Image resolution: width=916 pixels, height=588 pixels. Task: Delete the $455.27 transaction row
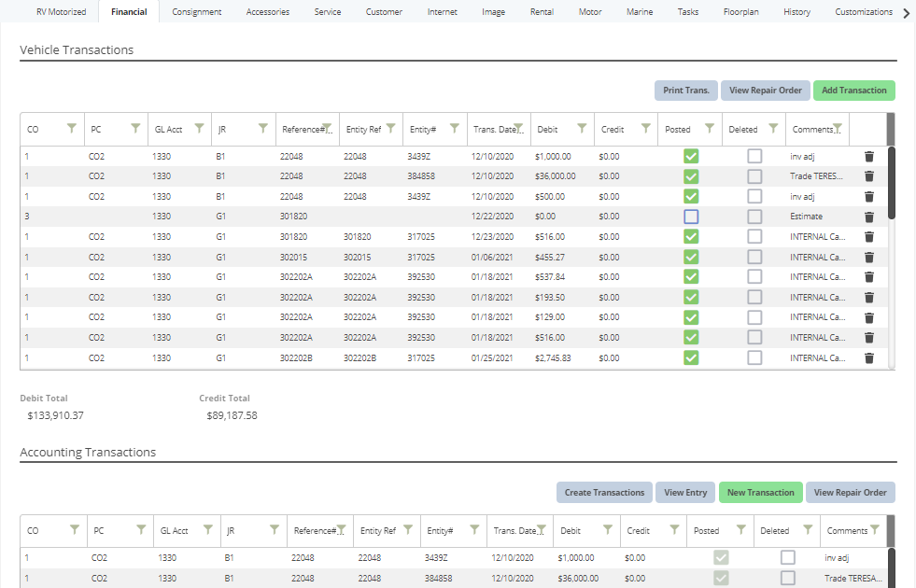pos(868,257)
